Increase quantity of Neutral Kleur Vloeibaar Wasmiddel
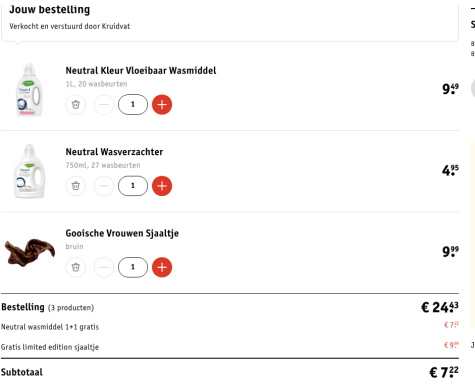 [162, 105]
